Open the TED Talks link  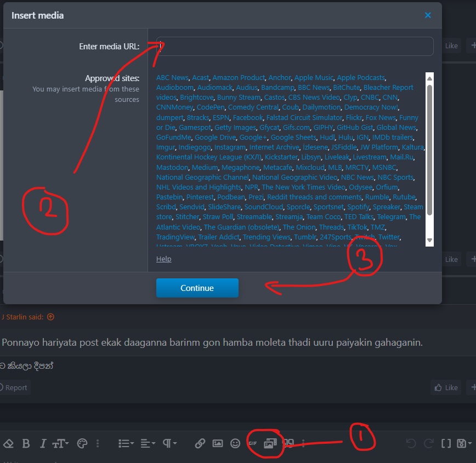(359, 217)
